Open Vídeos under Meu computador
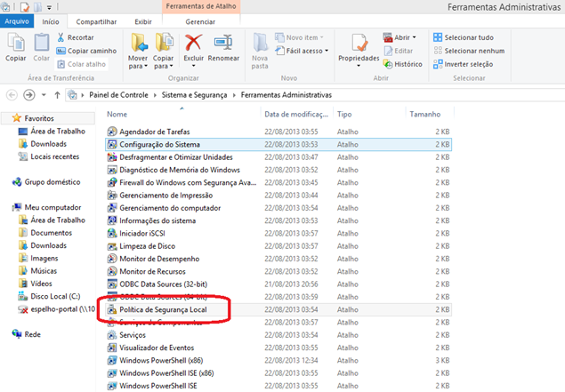The width and height of the screenshot is (565, 392). pyautogui.click(x=41, y=284)
